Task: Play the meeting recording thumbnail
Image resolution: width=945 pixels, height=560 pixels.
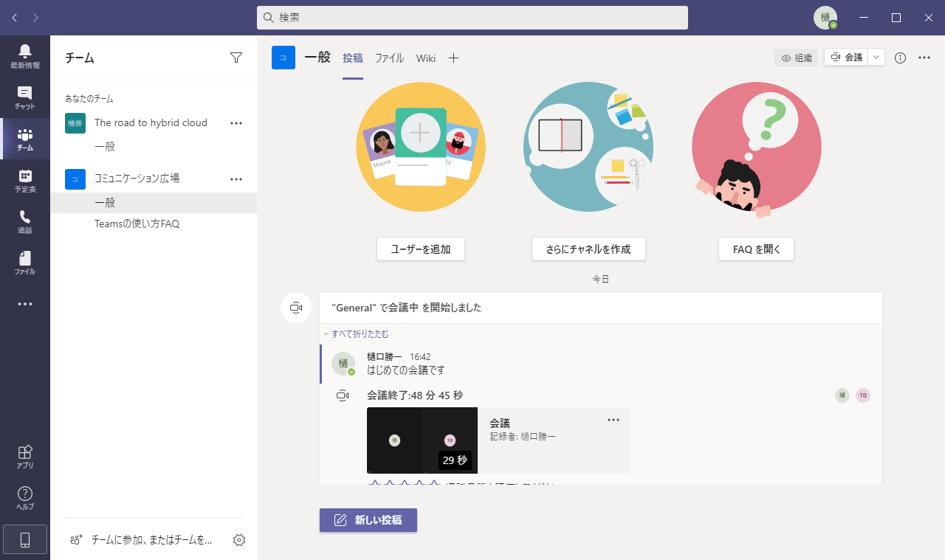Action: 422,440
